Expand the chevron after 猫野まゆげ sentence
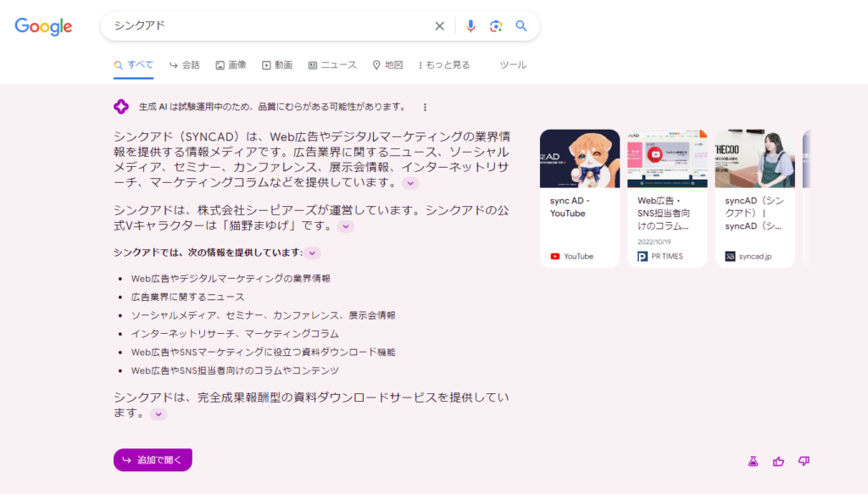Image resolution: width=868 pixels, height=500 pixels. pyautogui.click(x=345, y=225)
